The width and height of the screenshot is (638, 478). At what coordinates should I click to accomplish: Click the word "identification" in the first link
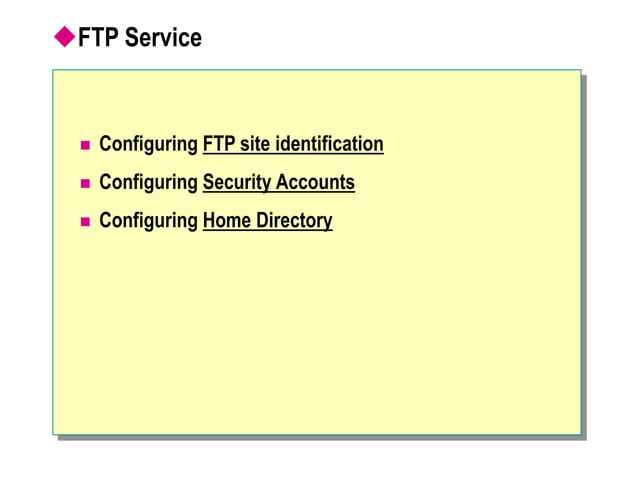pos(330,144)
